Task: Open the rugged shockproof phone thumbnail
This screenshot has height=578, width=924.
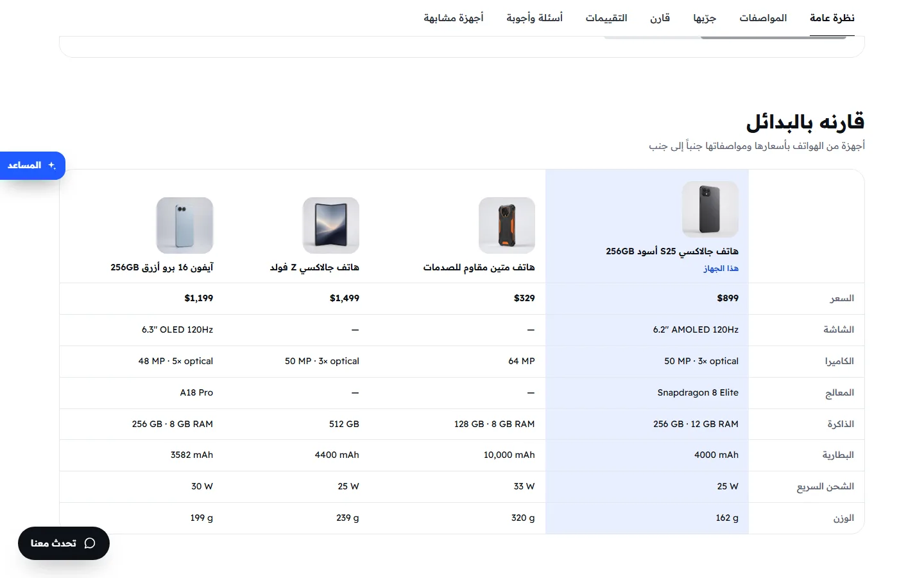Action: 507,225
